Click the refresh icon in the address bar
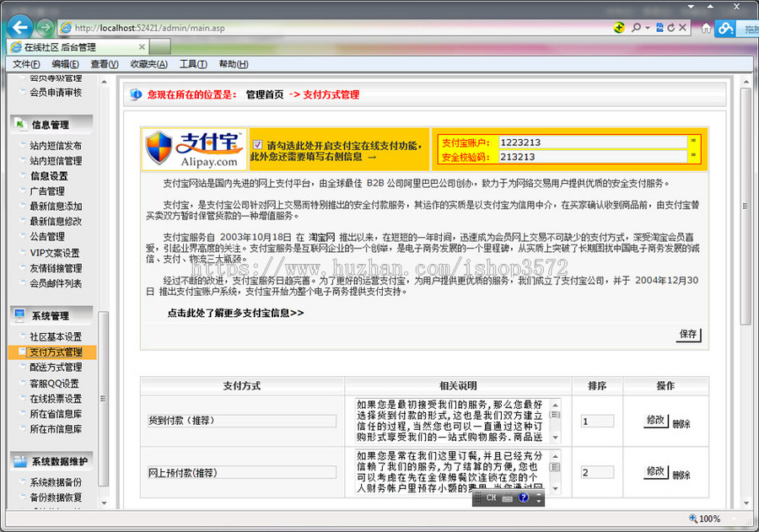759x532 pixels. (x=672, y=26)
